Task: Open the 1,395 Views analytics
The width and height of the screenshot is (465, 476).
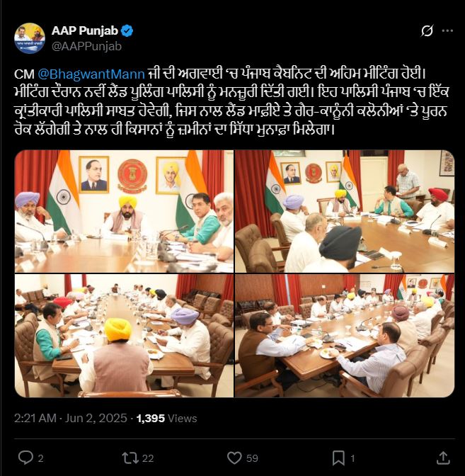Action: [166, 419]
